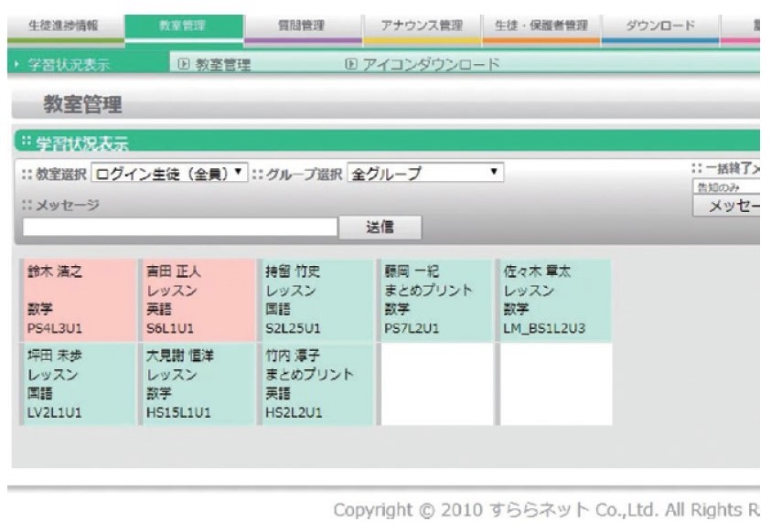Open the 一括終了メッセージ dropdown on the right
782x532 pixels.
(x=727, y=186)
